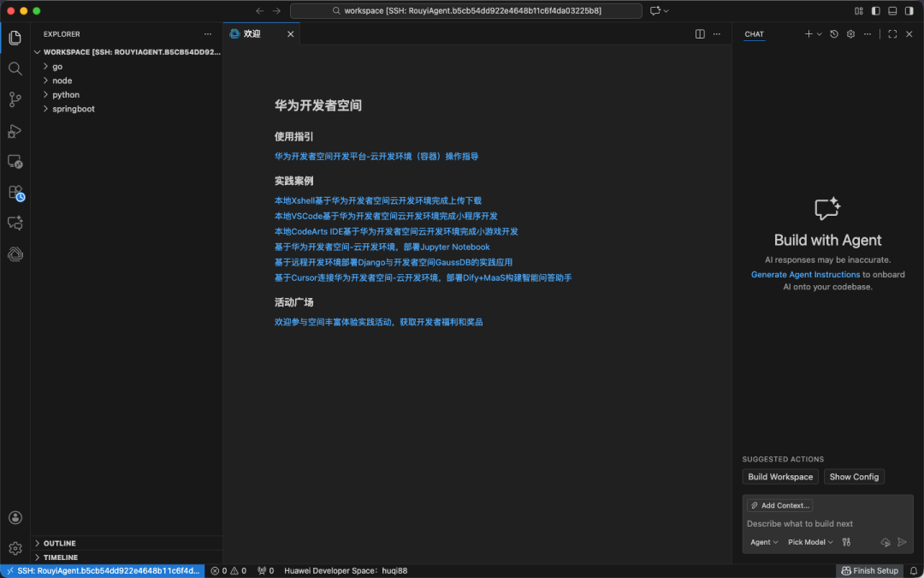Image resolution: width=924 pixels, height=578 pixels.
Task: Close the chat panel
Action: click(909, 34)
